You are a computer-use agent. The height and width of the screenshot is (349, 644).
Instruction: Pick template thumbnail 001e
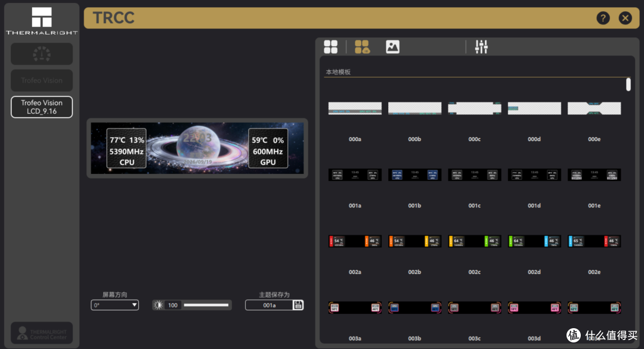click(x=595, y=174)
